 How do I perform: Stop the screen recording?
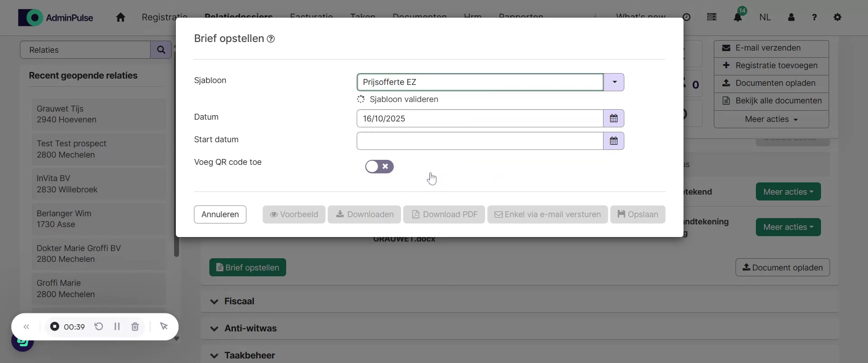[x=55, y=326]
